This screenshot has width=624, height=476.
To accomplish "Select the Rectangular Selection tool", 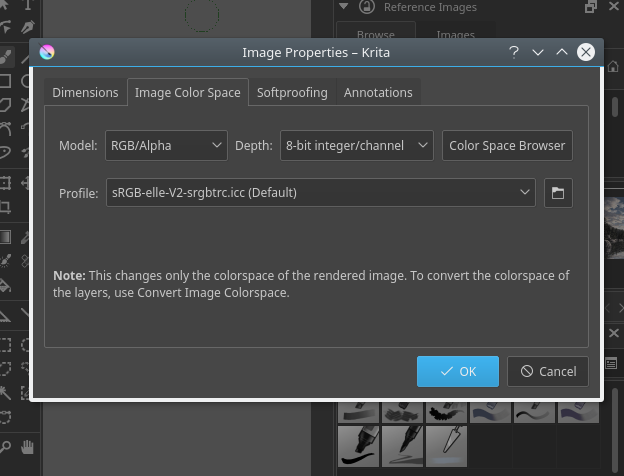I will pos(5,345).
